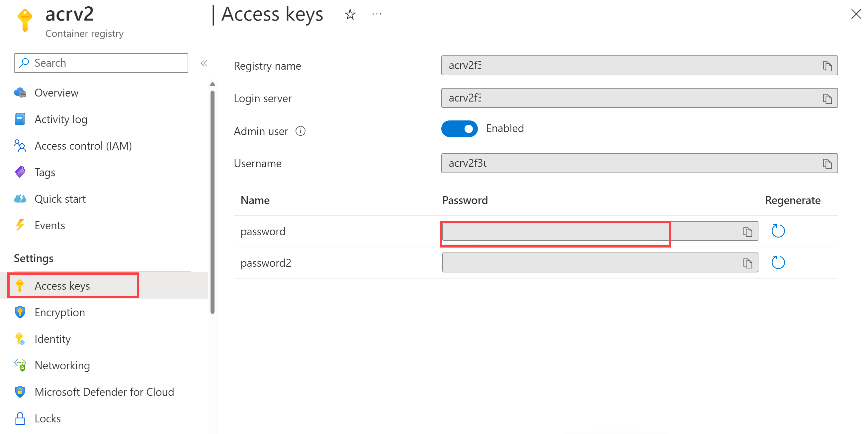
Task: Click the copy icon next to password
Action: click(747, 231)
